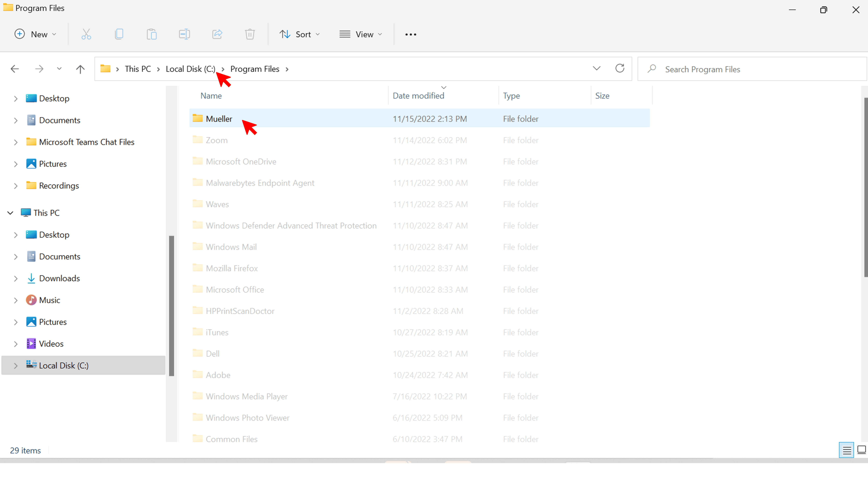Open the New item dropdown
868x489 pixels.
point(35,34)
